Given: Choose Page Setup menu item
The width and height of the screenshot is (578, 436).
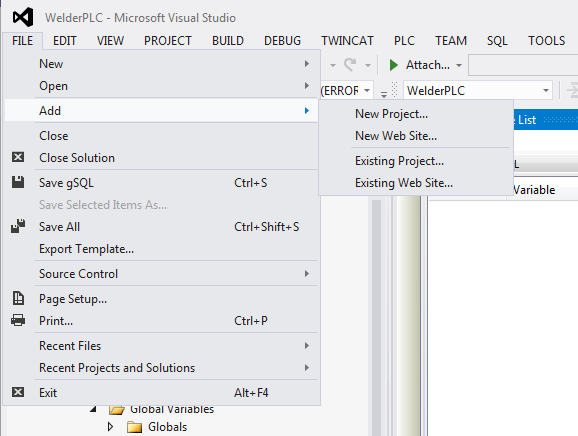Looking at the screenshot, I should [161, 299].
